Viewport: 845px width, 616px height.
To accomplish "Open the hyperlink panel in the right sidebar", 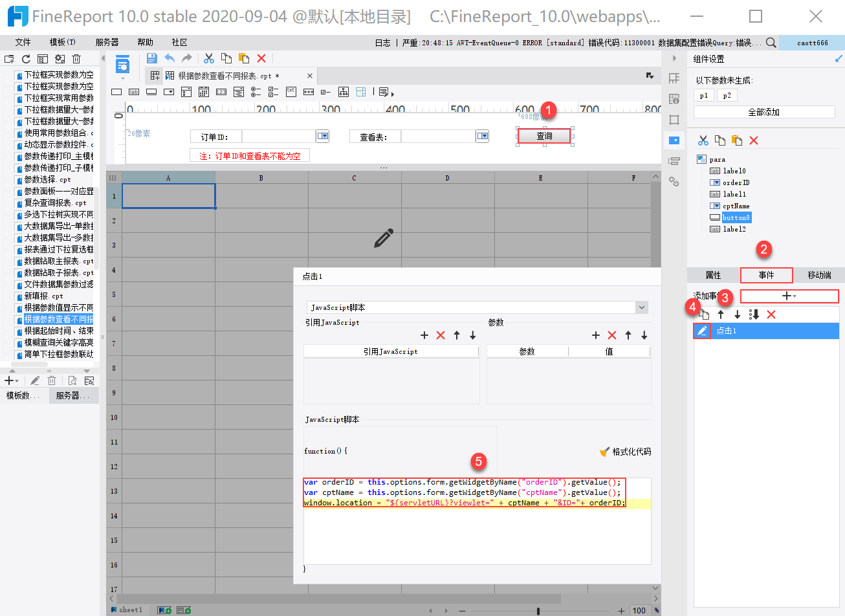I will point(674,182).
